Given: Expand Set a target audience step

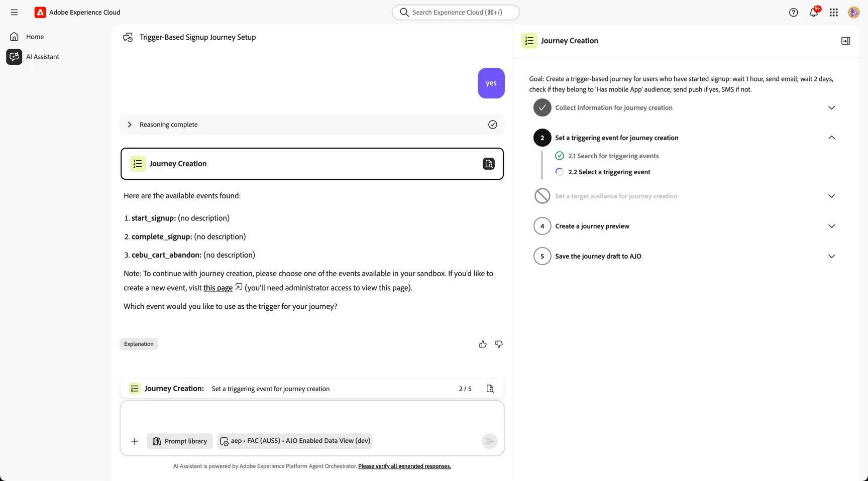Looking at the screenshot, I should click(831, 196).
